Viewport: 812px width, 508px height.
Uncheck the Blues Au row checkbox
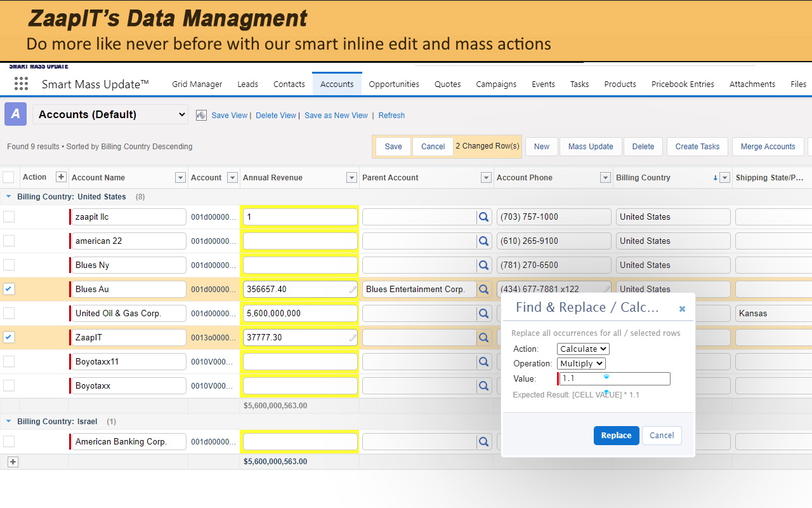coord(9,289)
